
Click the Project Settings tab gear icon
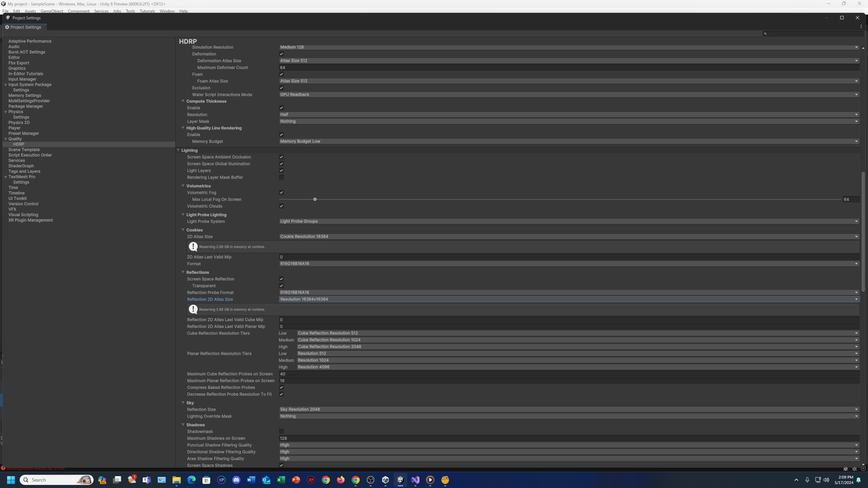tap(7, 27)
